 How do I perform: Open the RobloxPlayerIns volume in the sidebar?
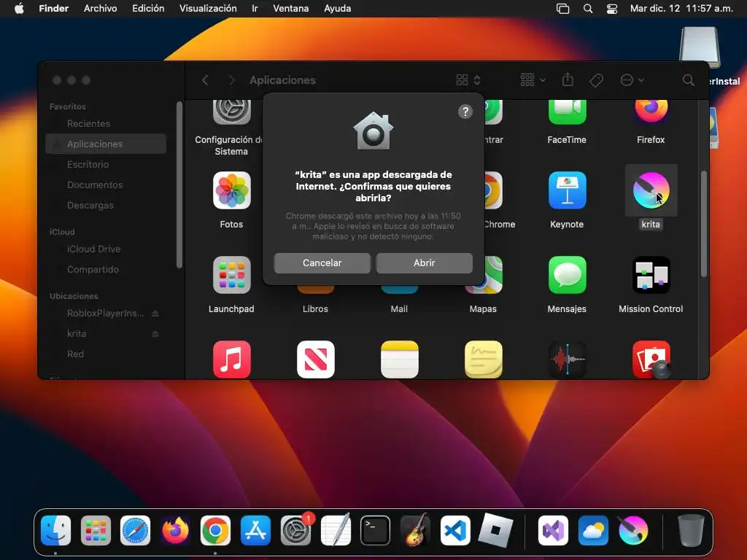click(x=105, y=314)
